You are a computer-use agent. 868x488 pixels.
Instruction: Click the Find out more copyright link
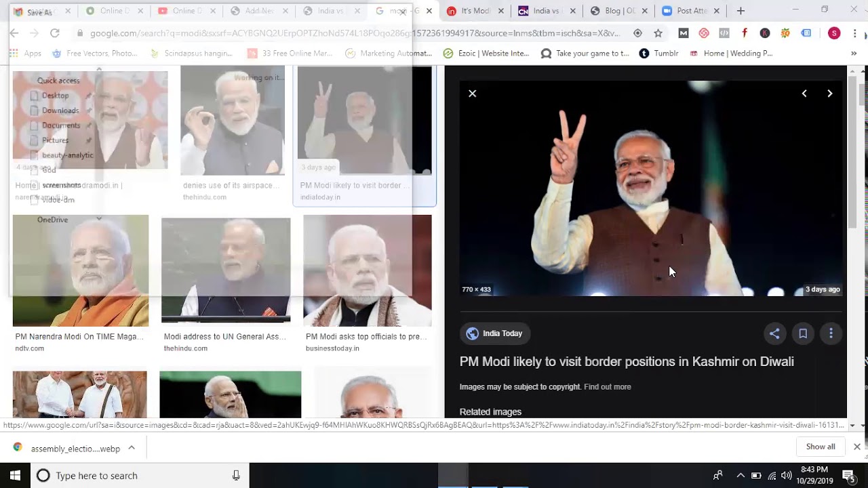click(608, 387)
